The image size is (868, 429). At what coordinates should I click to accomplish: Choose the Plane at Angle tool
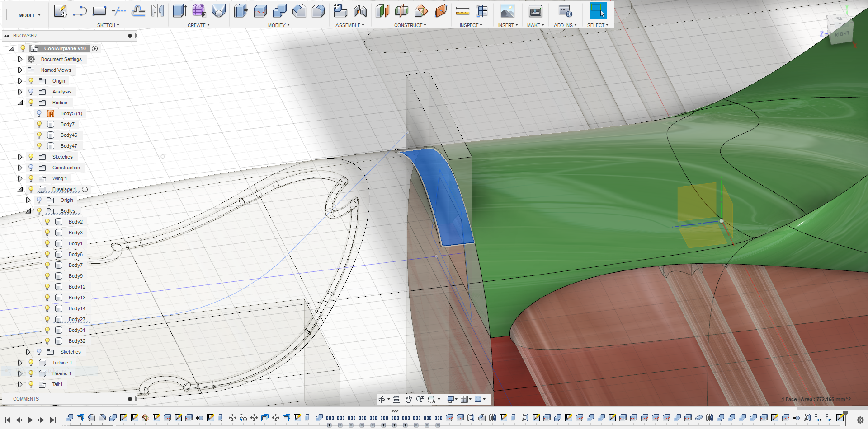pyautogui.click(x=421, y=11)
